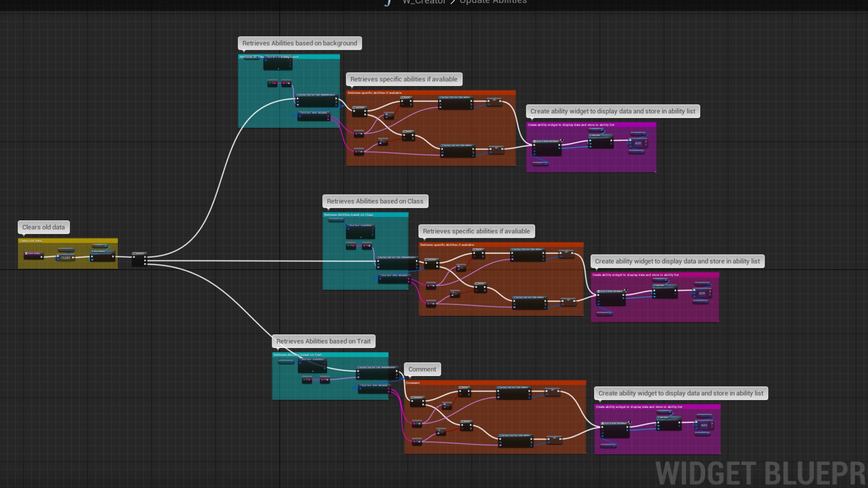Click 'Retrieves Abilities based on Trait' bubble

point(323,342)
